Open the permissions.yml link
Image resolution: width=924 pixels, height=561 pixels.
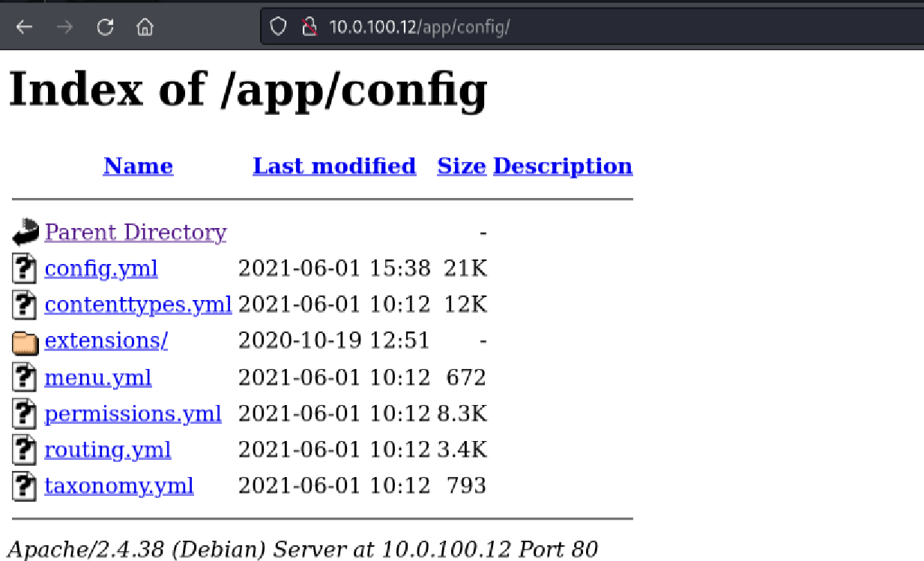point(133,413)
